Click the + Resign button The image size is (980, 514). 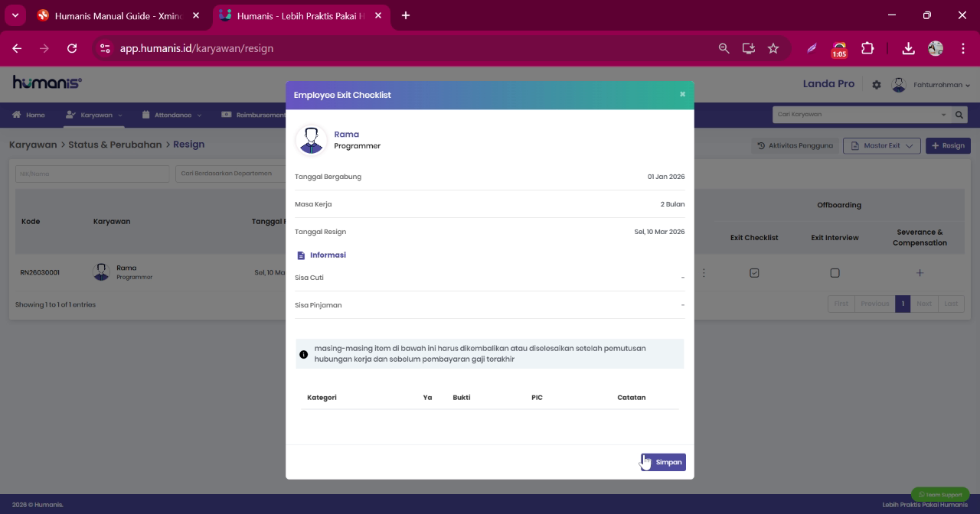tap(948, 145)
